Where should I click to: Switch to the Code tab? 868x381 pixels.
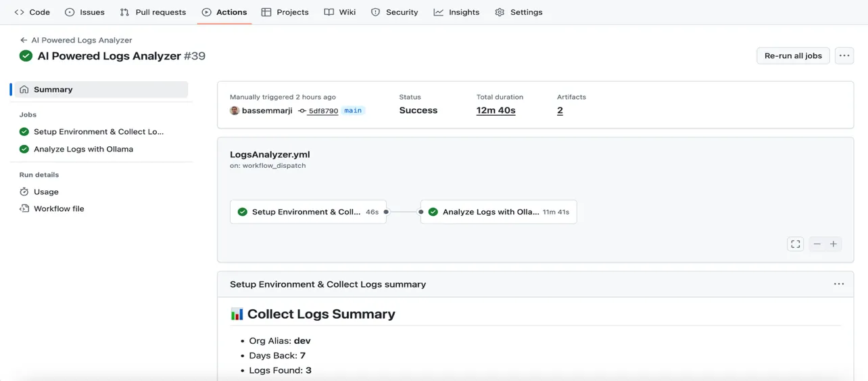32,12
